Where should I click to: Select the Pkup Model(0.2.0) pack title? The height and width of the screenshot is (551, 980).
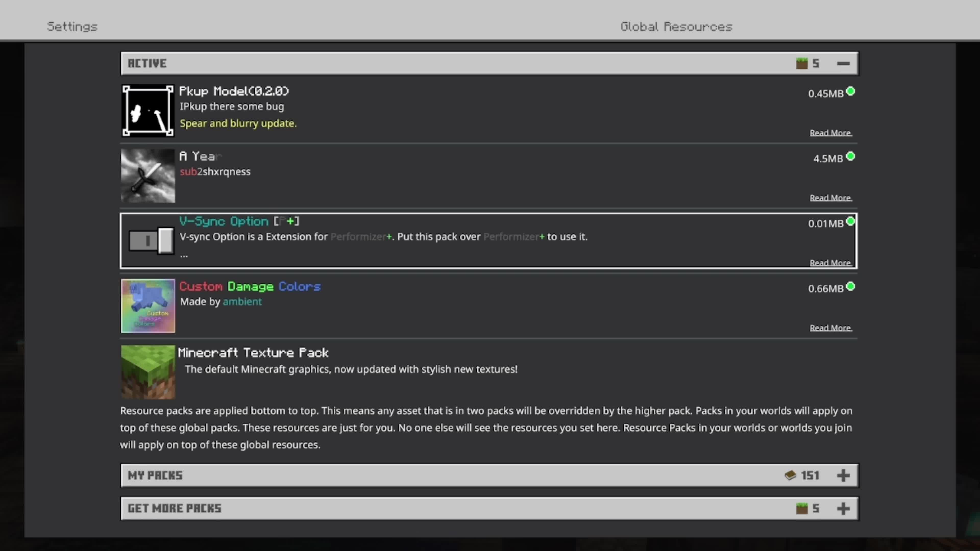coord(234,91)
